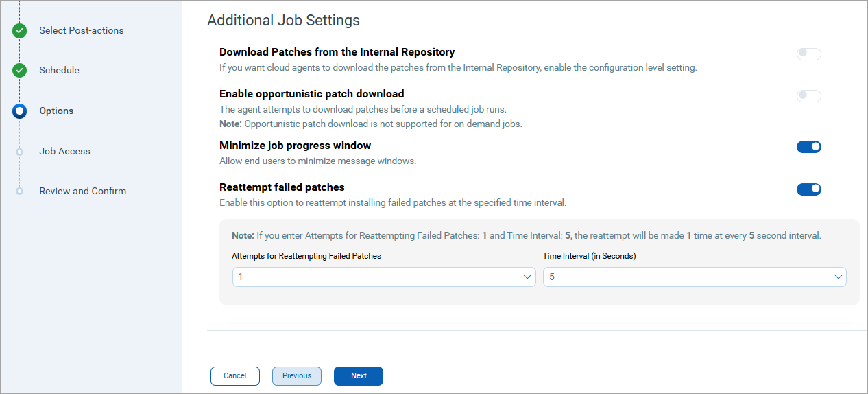Click the Options step circle indicator
Screen dimensions: 868x394
point(19,111)
